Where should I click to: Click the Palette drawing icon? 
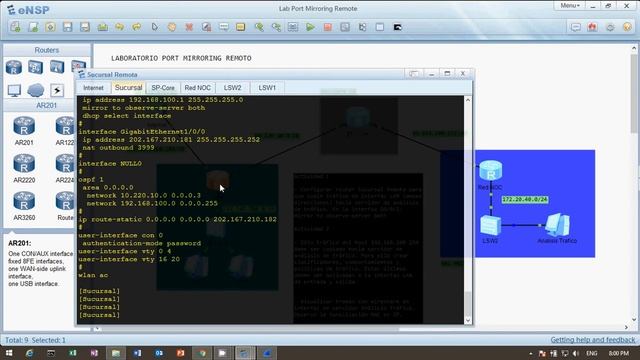(x=241, y=27)
